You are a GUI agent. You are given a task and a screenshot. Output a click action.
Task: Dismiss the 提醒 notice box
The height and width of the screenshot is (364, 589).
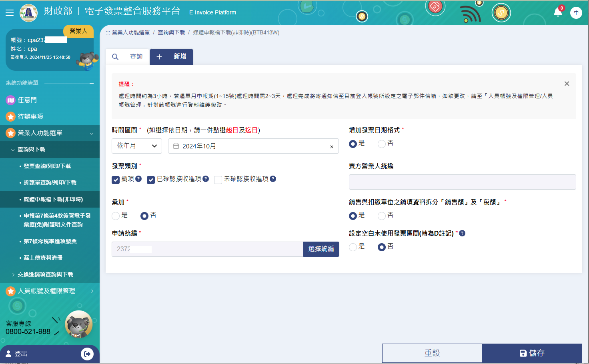[567, 84]
